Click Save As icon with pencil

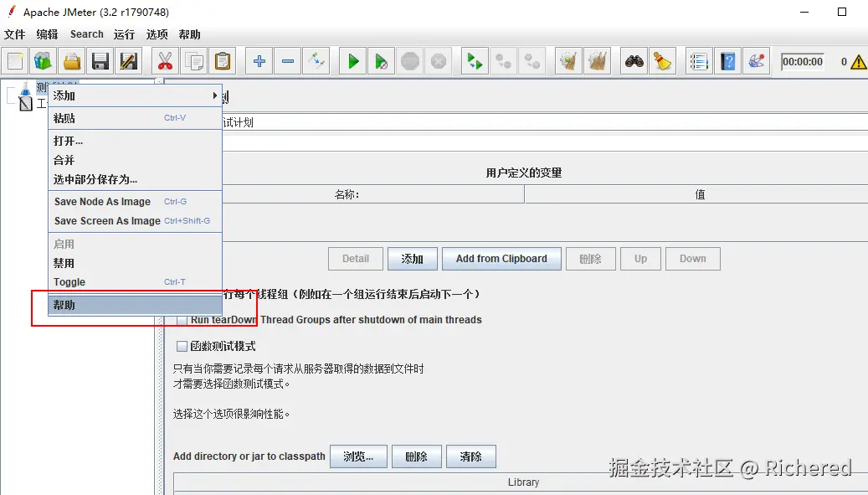point(128,61)
